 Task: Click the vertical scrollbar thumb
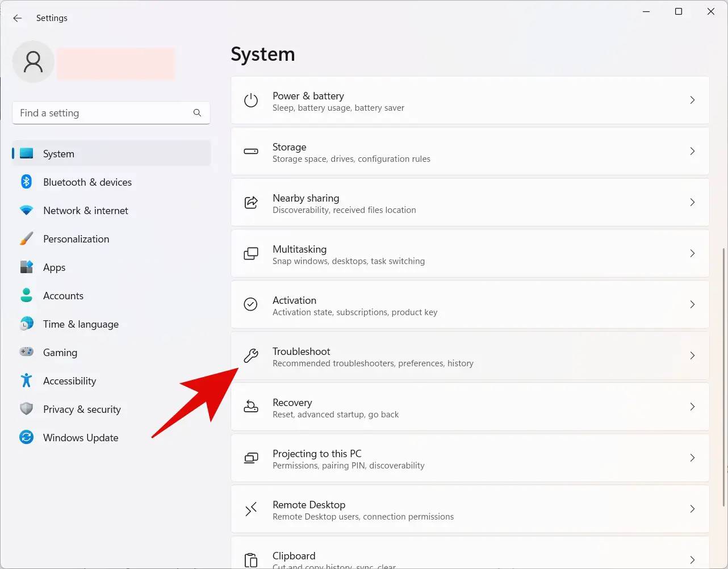(x=723, y=376)
